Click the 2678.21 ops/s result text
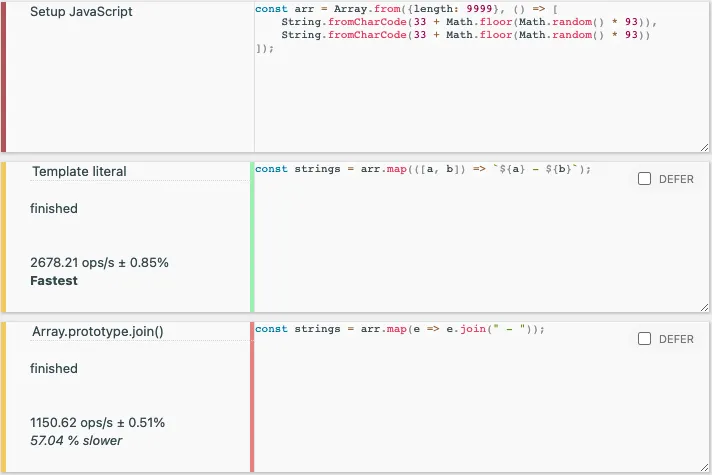Screen dimensions: 712x475 coord(99,262)
